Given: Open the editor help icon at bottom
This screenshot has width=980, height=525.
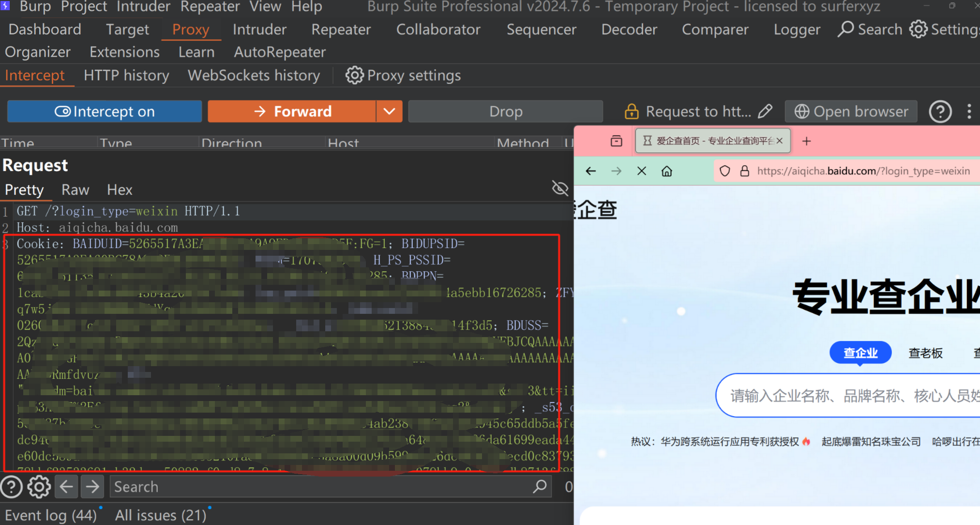Looking at the screenshot, I should coord(12,487).
